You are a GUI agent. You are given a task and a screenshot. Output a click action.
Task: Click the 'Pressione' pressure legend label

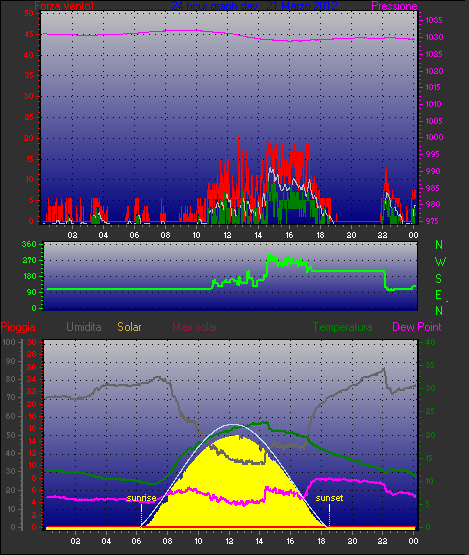coord(394,6)
